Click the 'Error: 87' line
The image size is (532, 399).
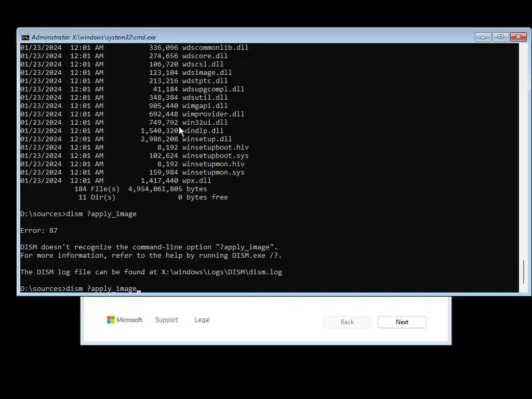coord(39,230)
